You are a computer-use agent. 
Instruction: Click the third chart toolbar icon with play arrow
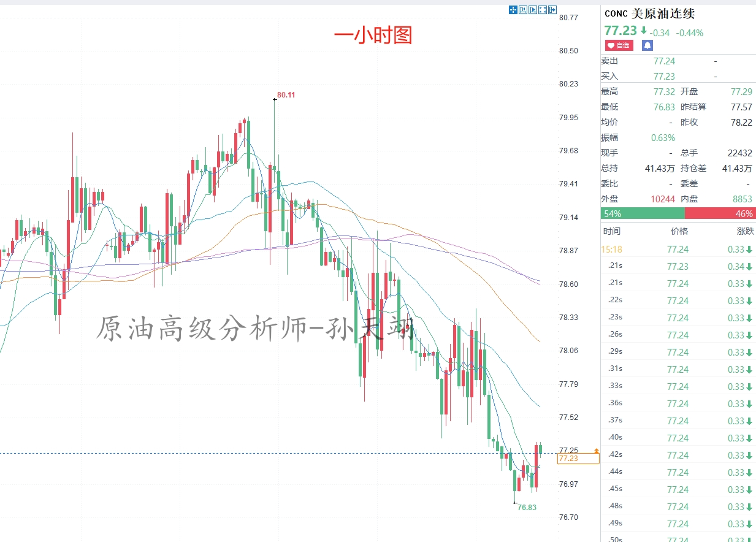click(533, 9)
